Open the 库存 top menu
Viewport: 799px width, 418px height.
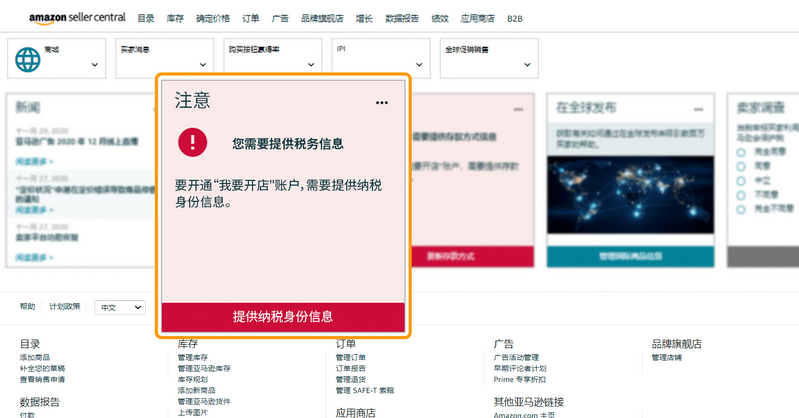pyautogui.click(x=176, y=18)
